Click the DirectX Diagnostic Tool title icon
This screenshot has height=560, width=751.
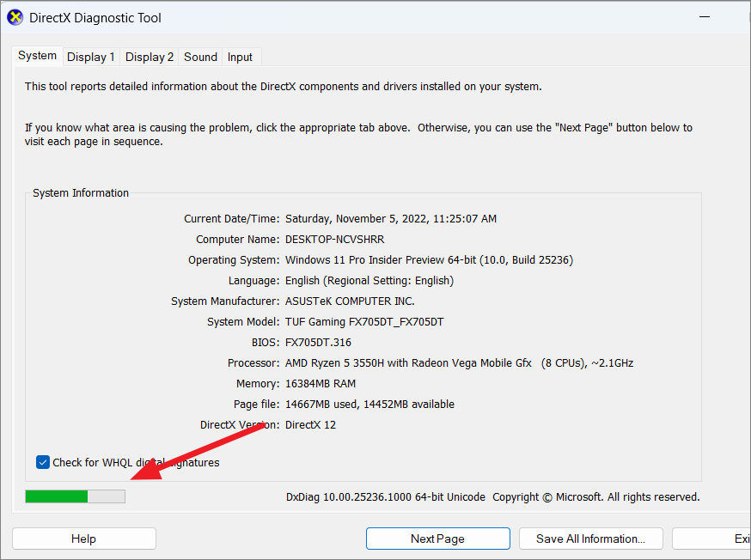[15, 18]
